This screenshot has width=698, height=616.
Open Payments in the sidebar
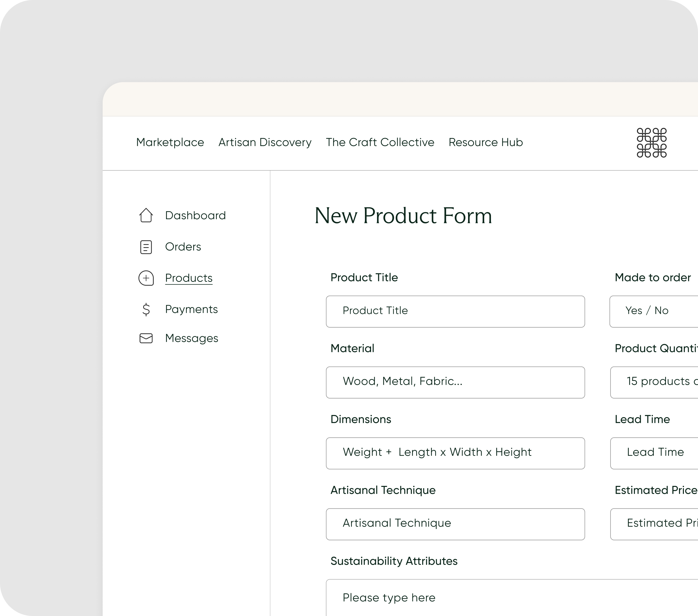(191, 309)
